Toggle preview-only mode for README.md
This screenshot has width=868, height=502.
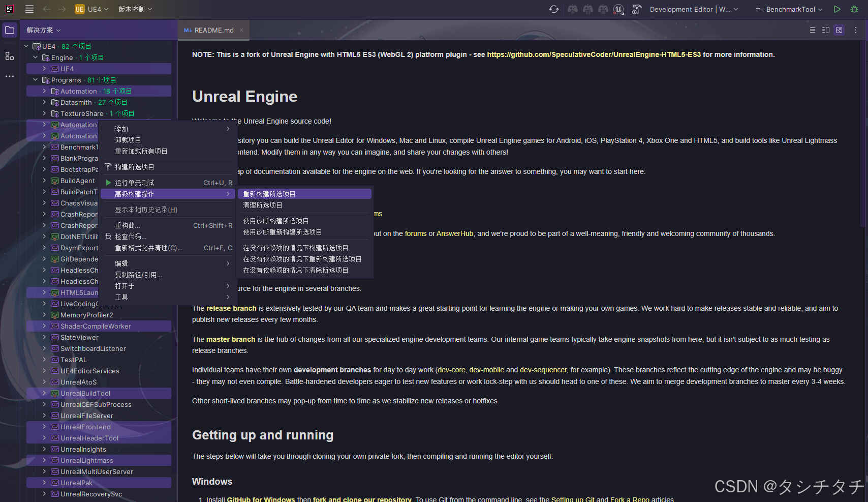pos(839,30)
